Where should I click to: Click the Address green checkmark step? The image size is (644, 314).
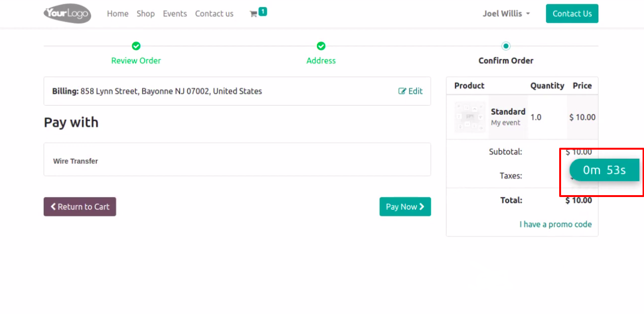pos(321,46)
